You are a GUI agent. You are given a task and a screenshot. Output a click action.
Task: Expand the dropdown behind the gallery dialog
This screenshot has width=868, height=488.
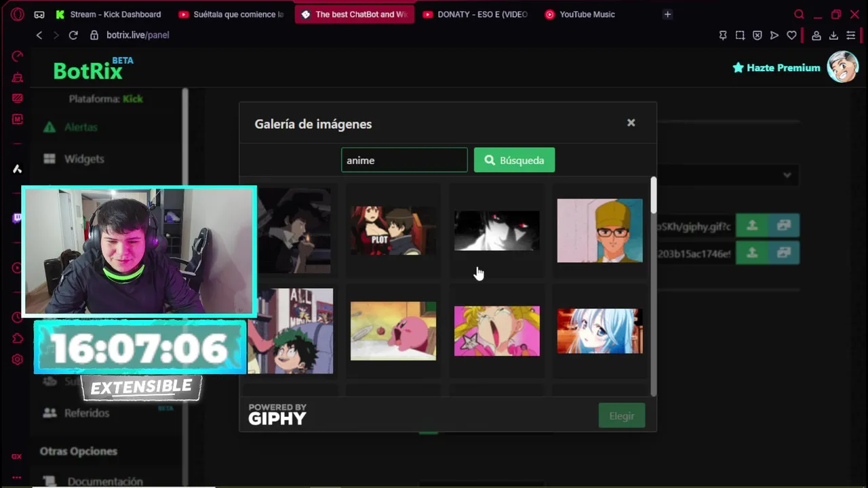click(x=787, y=175)
